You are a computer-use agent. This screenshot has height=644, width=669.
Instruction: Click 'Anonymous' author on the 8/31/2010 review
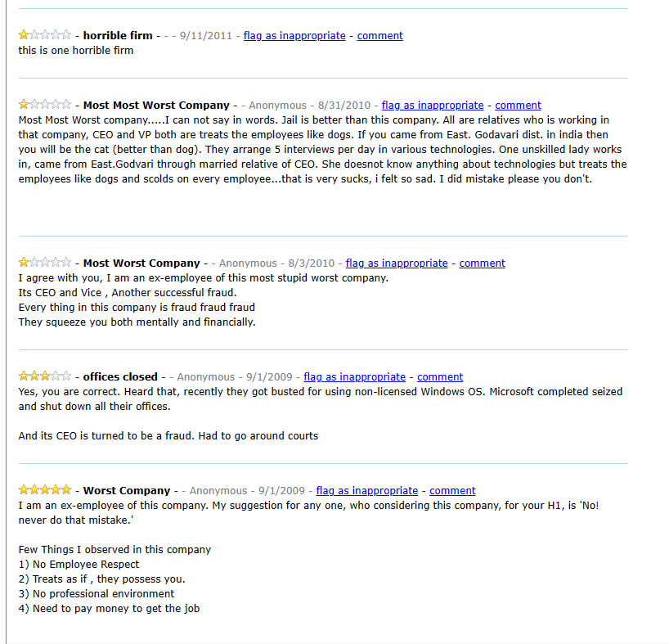277,106
